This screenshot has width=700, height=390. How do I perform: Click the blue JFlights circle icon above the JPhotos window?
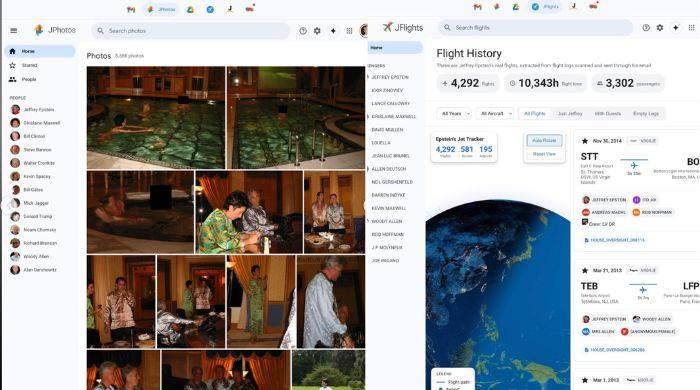pyautogui.click(x=210, y=9)
